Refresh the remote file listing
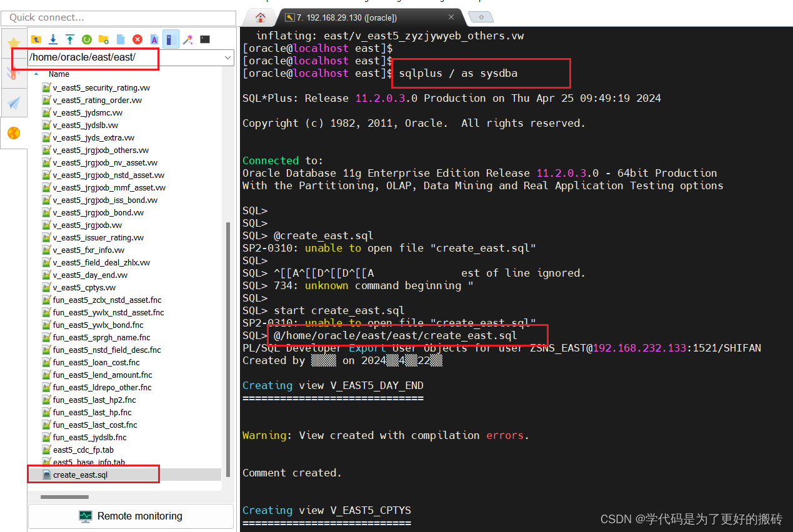The width and height of the screenshot is (793, 532). (86, 39)
